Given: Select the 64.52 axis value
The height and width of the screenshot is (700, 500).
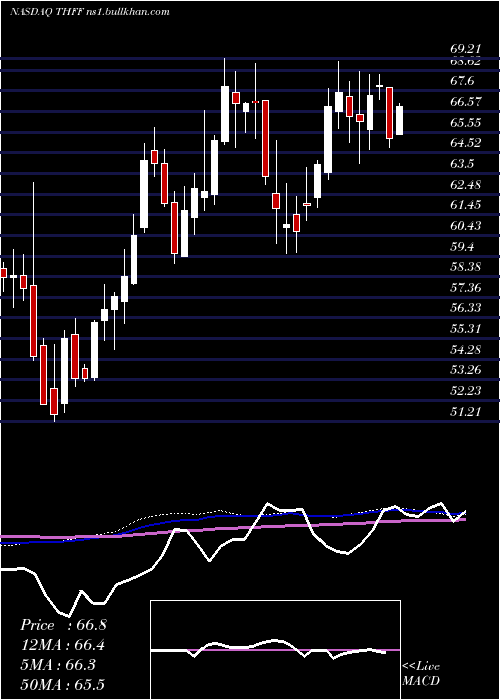Looking at the screenshot, I should tap(466, 143).
